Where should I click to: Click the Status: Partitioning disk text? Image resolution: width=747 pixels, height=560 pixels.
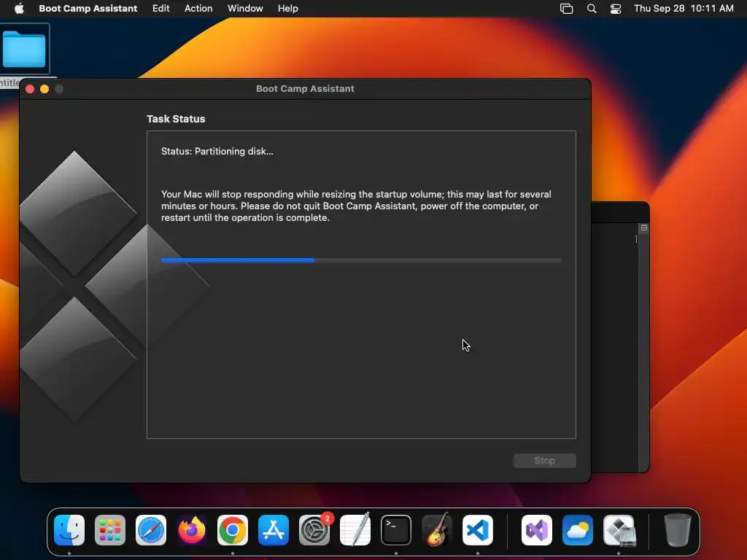click(x=217, y=152)
